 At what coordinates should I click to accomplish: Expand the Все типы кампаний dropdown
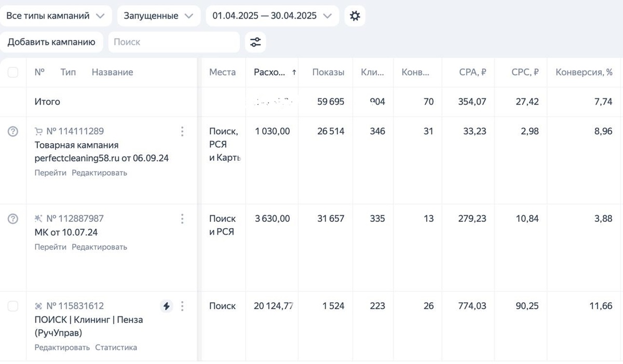point(56,16)
